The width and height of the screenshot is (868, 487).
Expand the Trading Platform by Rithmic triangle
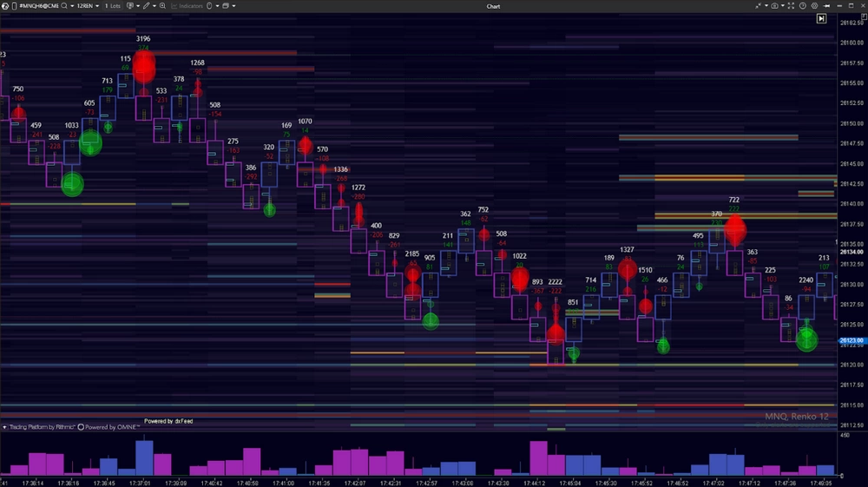(x=4, y=427)
